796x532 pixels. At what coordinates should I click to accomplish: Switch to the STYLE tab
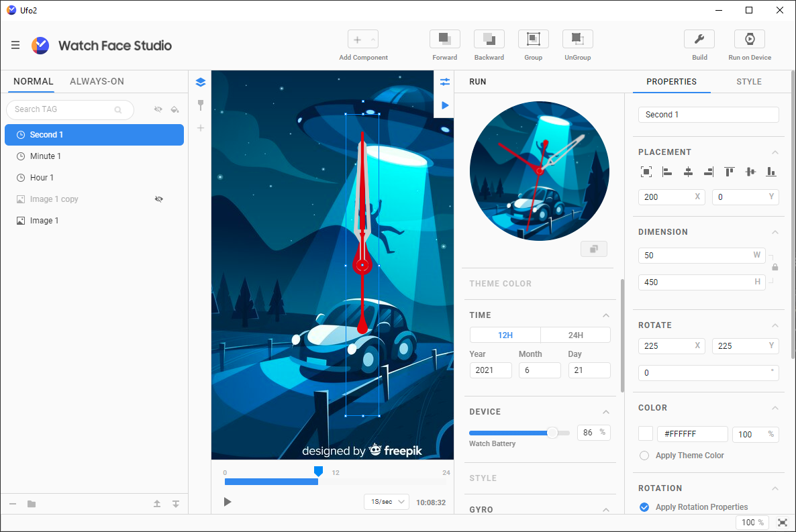[748, 82]
